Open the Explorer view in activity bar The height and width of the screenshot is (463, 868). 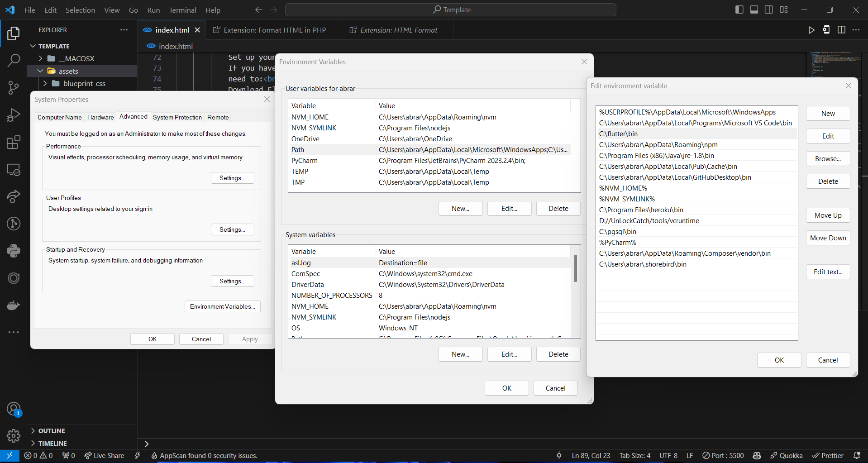point(14,33)
